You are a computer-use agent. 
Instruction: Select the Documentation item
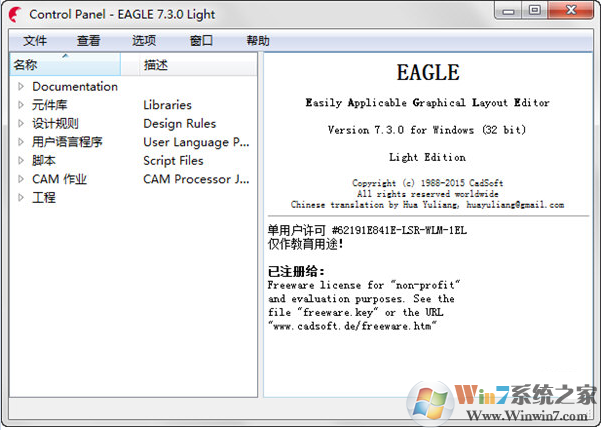[x=75, y=87]
